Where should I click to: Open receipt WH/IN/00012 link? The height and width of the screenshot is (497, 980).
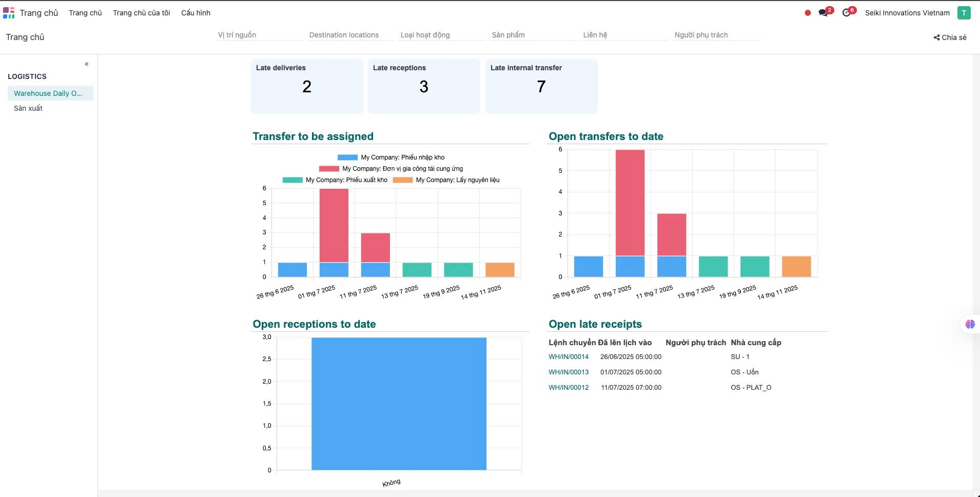point(569,387)
